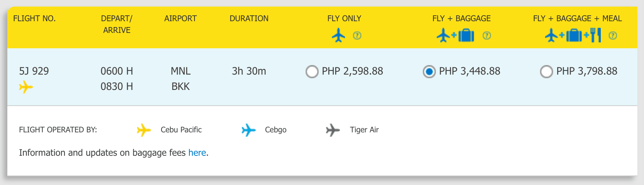This screenshot has height=185, width=644.
Task: Click the FLY + BAGGAGE + MEAL header
Action: (577, 18)
